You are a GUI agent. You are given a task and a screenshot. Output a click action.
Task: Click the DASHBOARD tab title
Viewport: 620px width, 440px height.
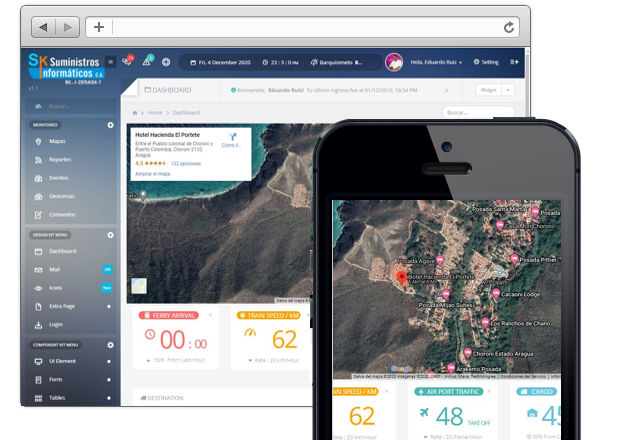168,90
